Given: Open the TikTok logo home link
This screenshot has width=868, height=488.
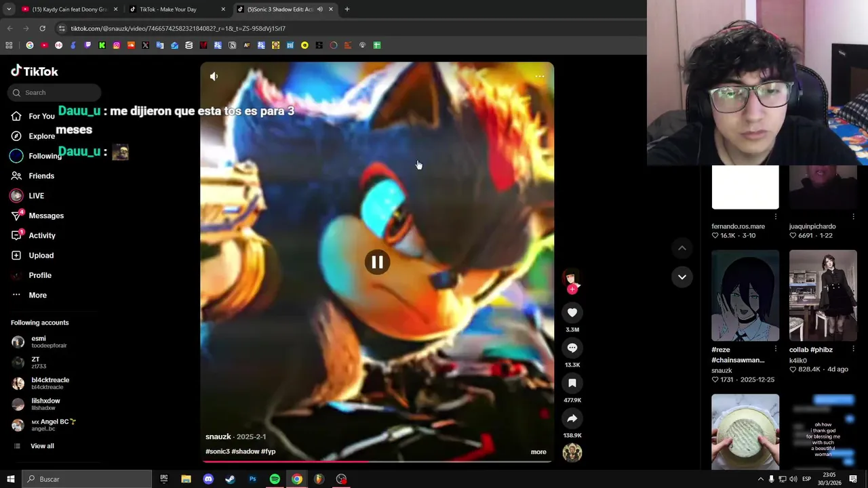Looking at the screenshot, I should click(x=35, y=71).
